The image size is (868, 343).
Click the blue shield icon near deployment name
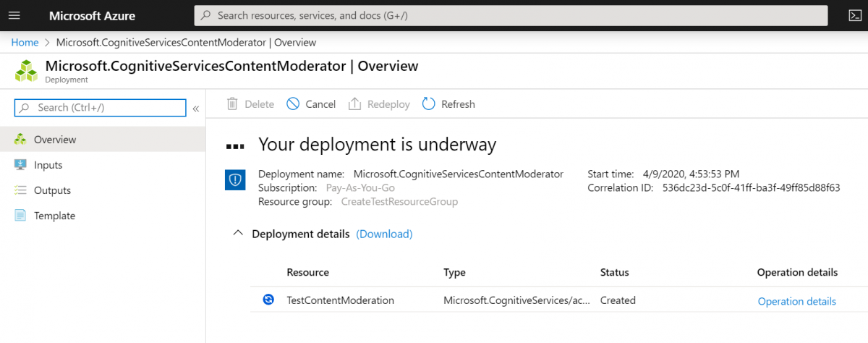point(236,180)
